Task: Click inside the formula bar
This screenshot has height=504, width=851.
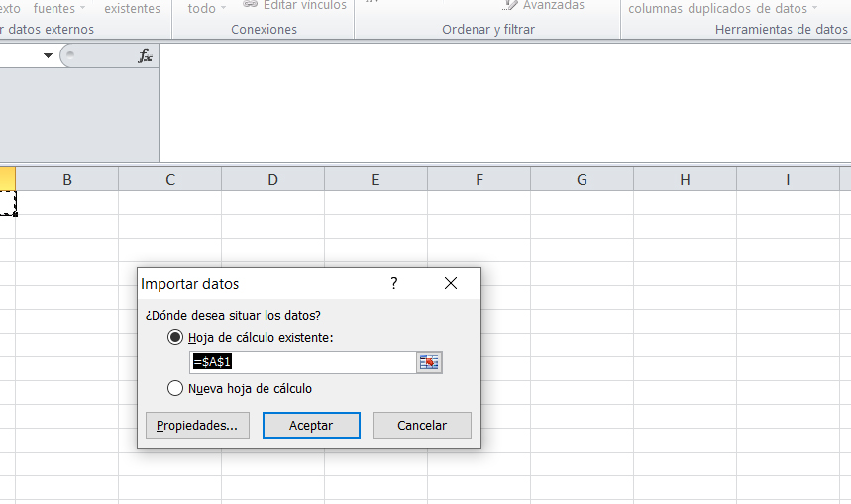Action: click(x=495, y=99)
